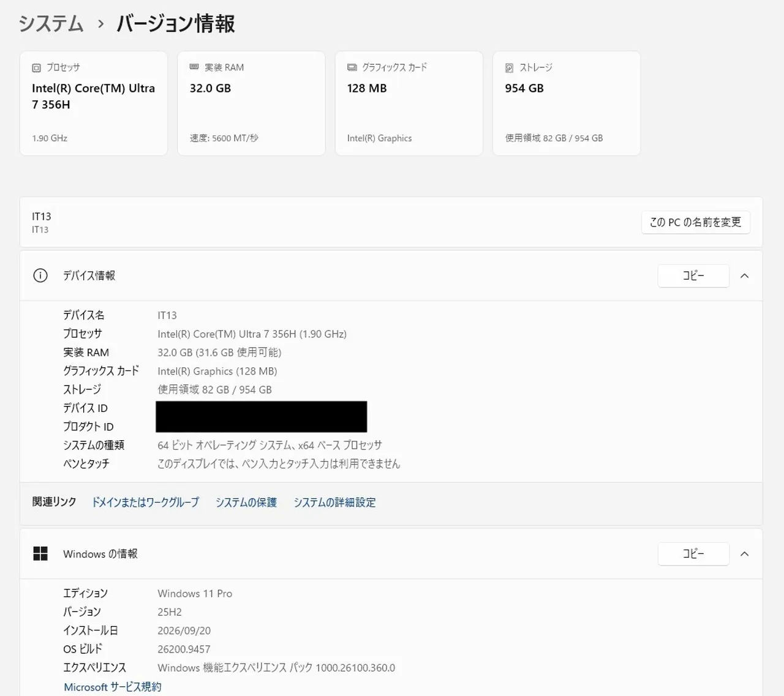Select the ストレージ 954 GB summary card
The image size is (784, 696).
coord(567,103)
